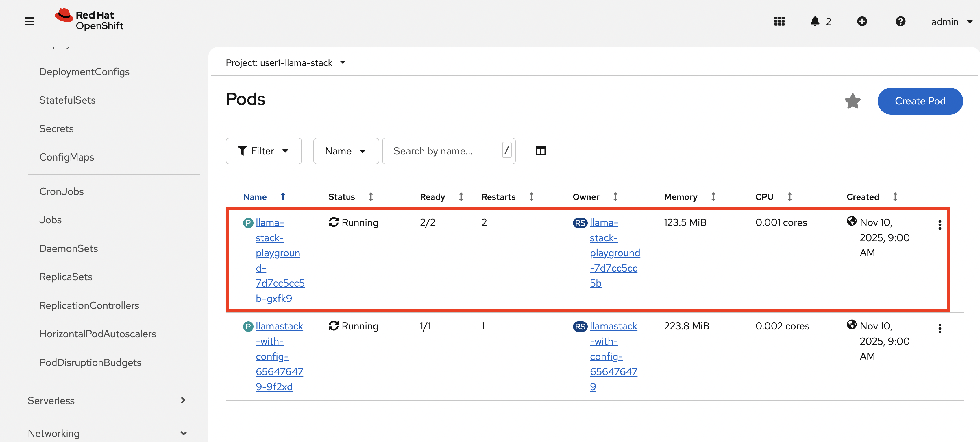Open kebab menu for llamastack-with-config pod

click(939, 329)
